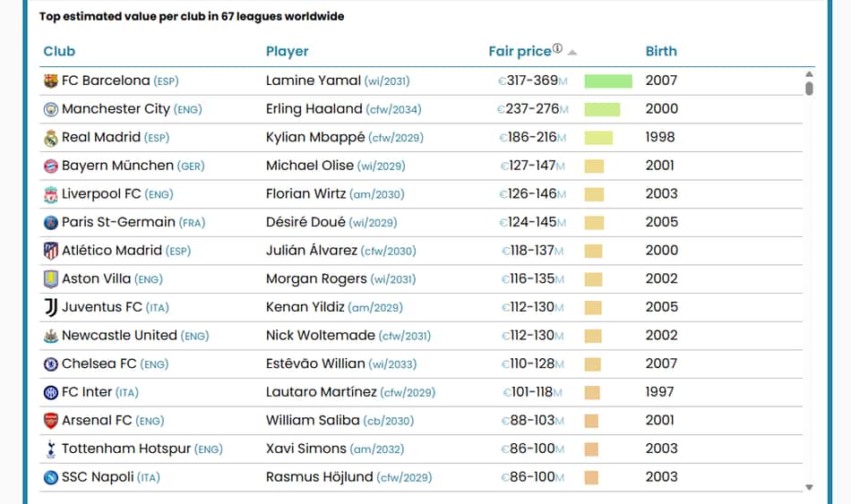This screenshot has width=851, height=504.
Task: Click the Liverpool FC crest icon
Action: coord(50,194)
